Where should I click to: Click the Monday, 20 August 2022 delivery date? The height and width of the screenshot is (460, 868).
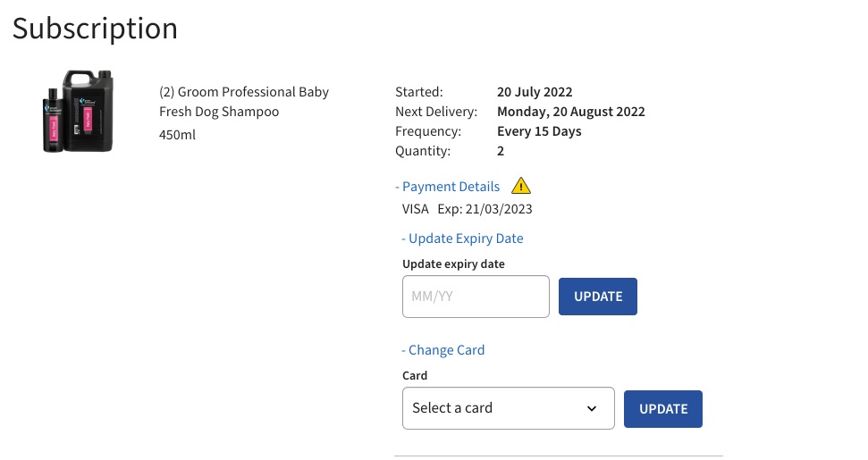tap(570, 112)
